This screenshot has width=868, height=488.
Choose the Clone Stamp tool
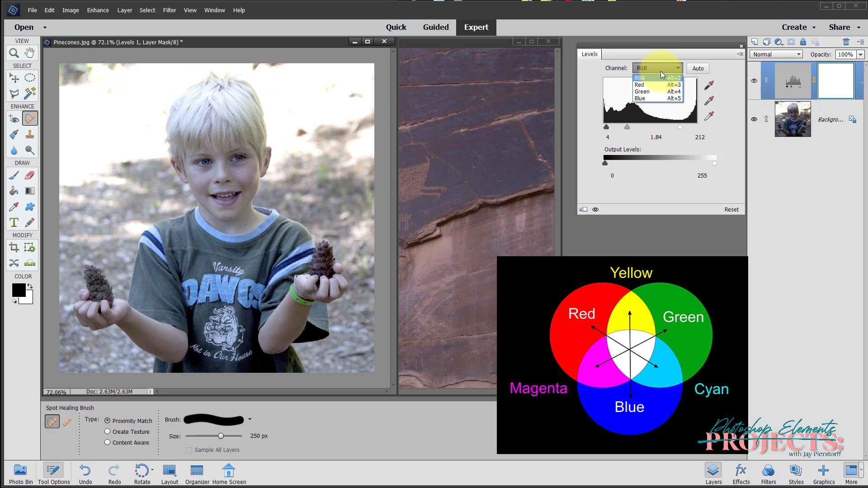tap(30, 134)
